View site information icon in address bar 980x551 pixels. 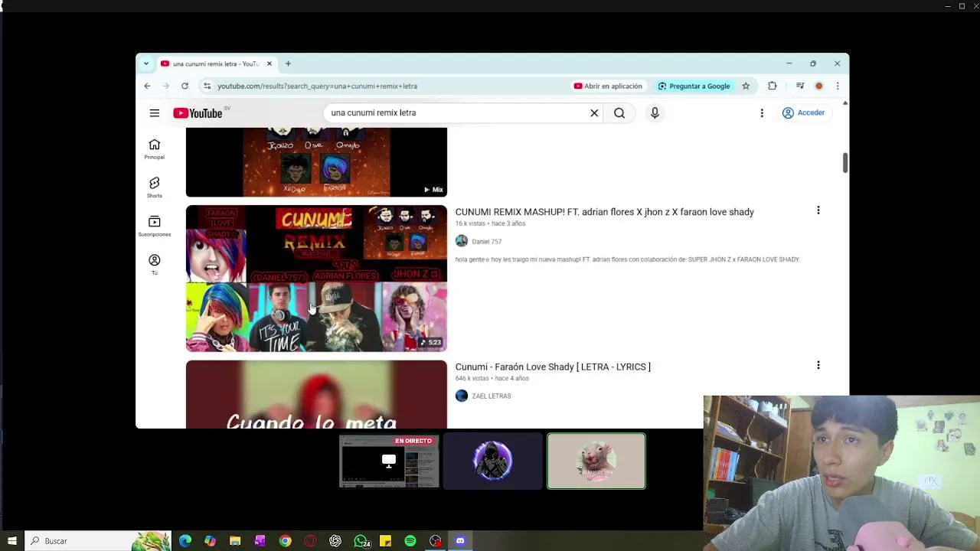pos(207,86)
